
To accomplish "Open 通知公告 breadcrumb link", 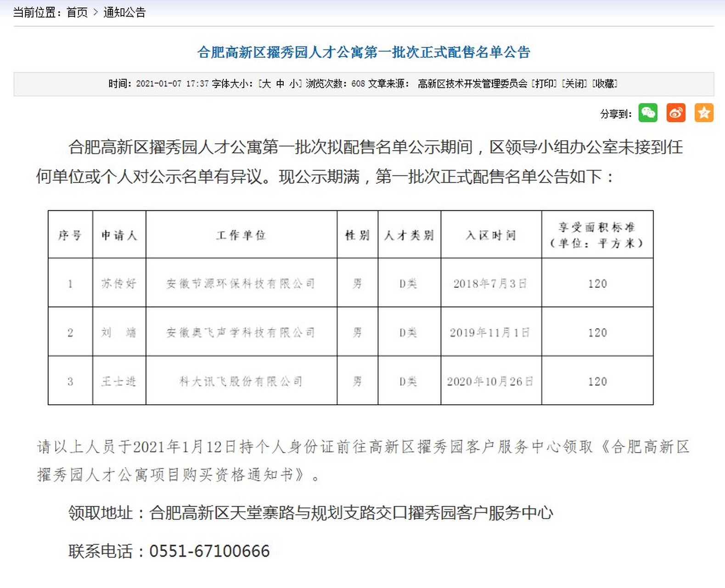I will pyautogui.click(x=124, y=12).
